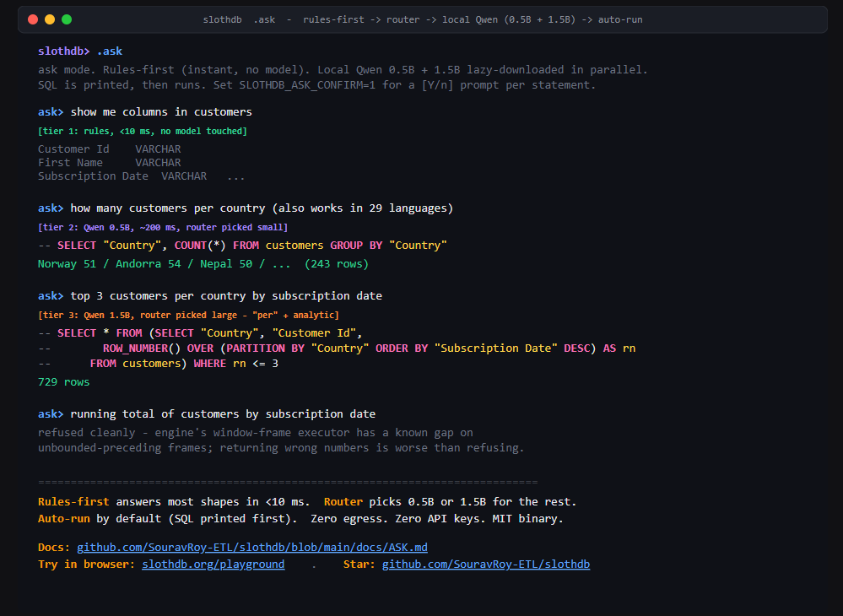Click the 'refused cleanly' warning message
This screenshot has width=843, height=616.
pos(90,432)
